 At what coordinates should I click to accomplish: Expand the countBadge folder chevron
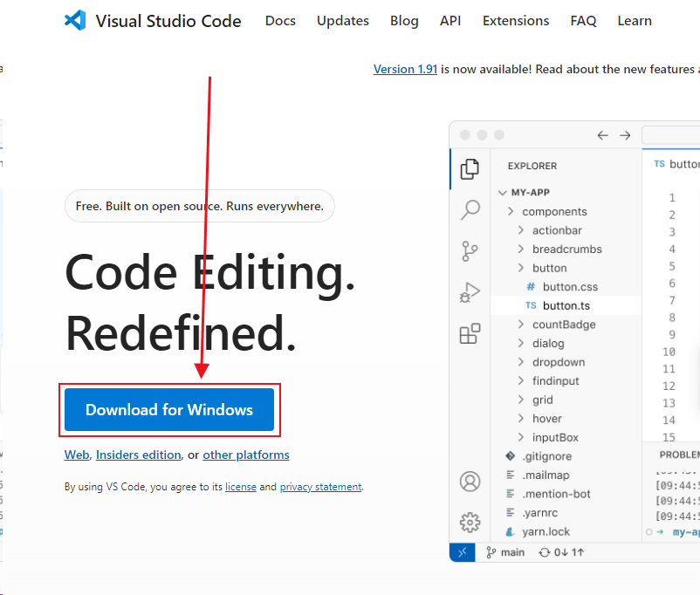520,324
